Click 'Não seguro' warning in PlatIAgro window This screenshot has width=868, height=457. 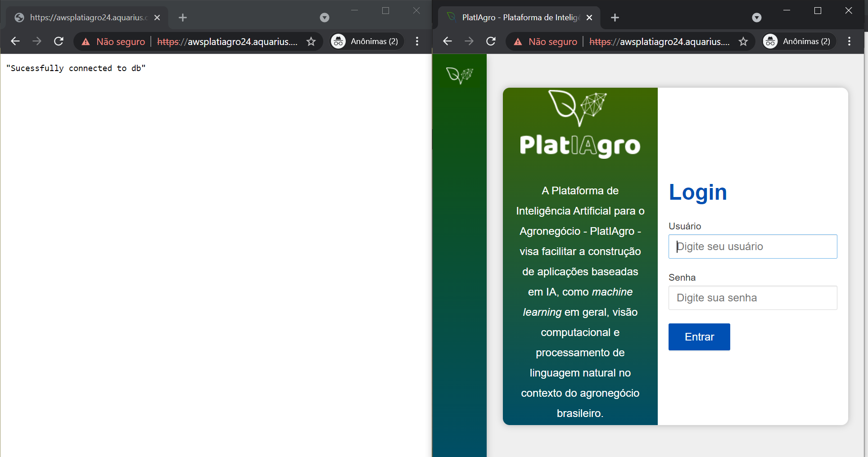pyautogui.click(x=546, y=41)
